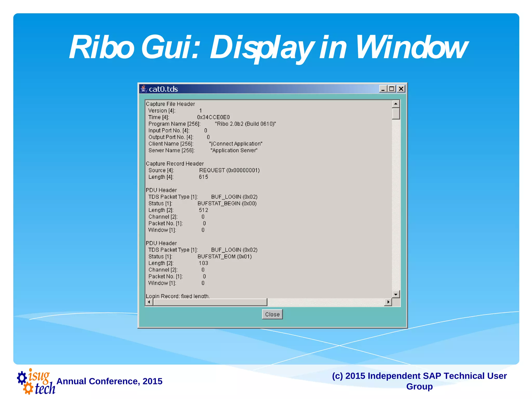Screen dimensions: 532x399
Task: Click the "Application Server" server name value
Action: point(234,150)
